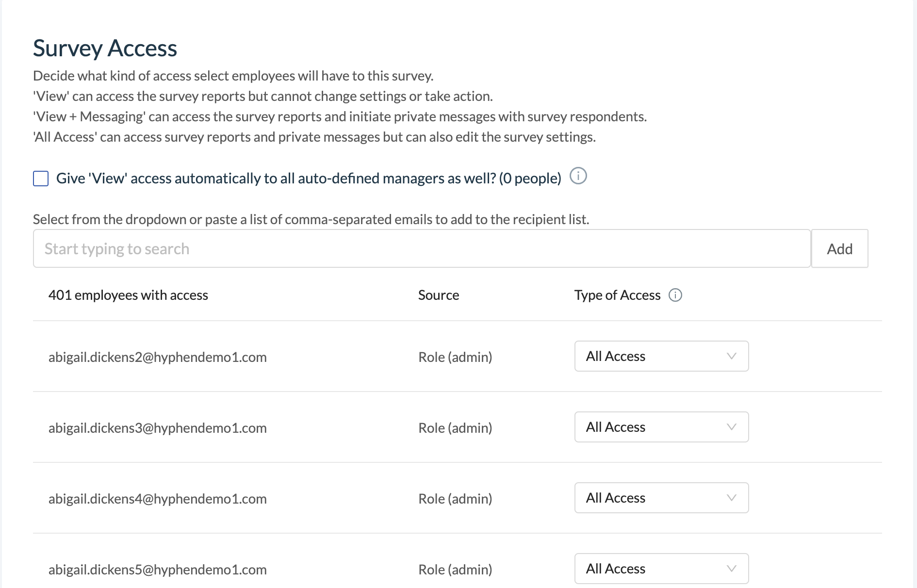
Task: Select email abigail.dickens2@hyphendemo1.com
Action: point(158,357)
